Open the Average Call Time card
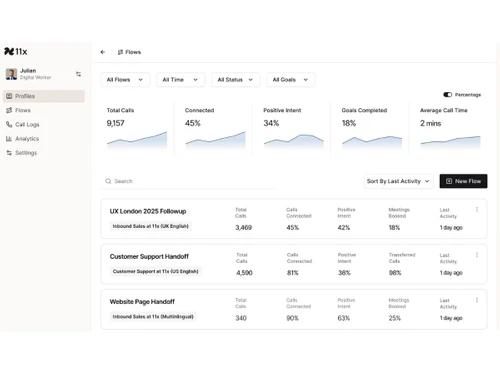This screenshot has height=375, width=500. click(x=450, y=129)
